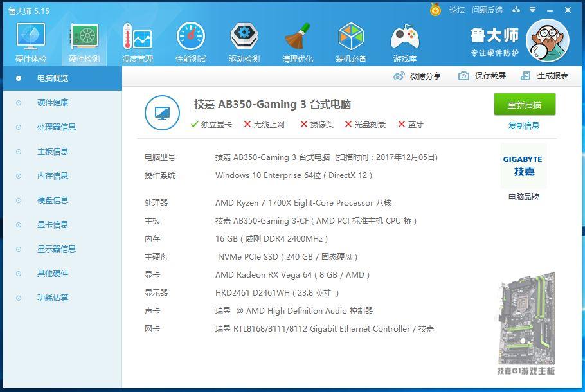Image resolution: width=585 pixels, height=392 pixels.
Task: Click the gold medal icon in title bar
Action: click(435, 10)
